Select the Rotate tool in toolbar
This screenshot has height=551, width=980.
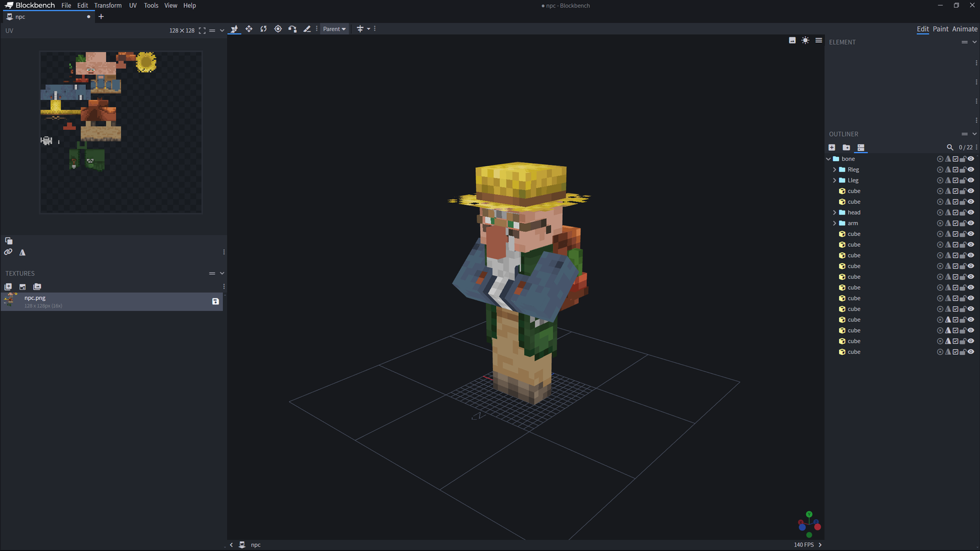click(263, 29)
